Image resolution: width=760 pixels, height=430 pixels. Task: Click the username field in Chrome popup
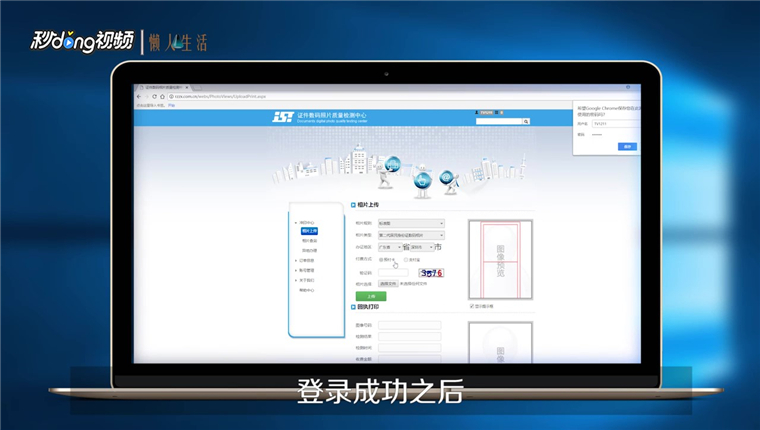(616, 124)
